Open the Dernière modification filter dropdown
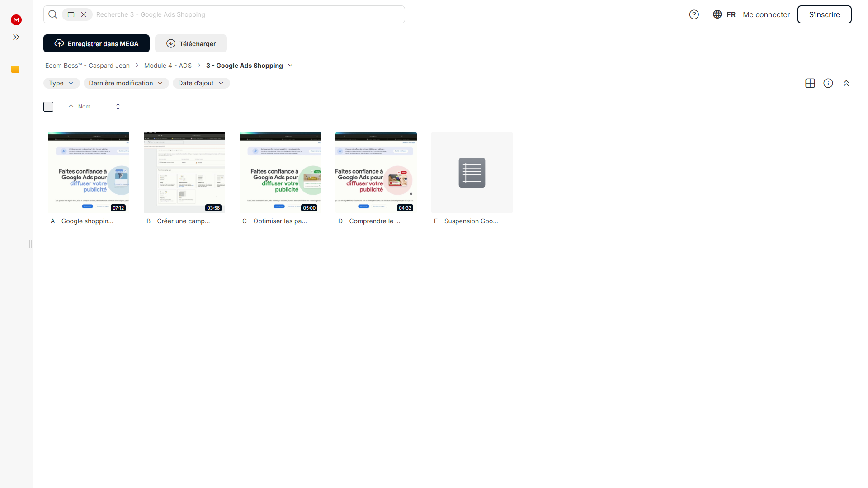This screenshot has height=488, width=868. [126, 83]
